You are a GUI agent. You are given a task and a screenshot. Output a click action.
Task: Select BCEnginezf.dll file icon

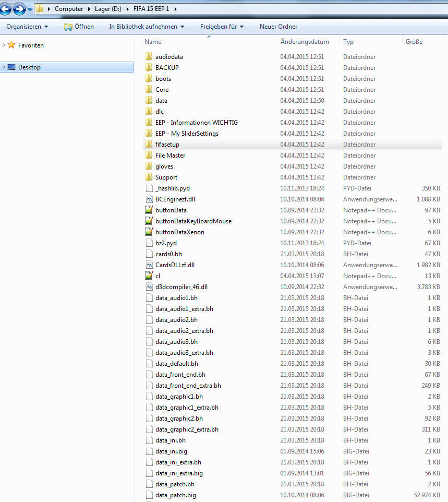tap(149, 199)
